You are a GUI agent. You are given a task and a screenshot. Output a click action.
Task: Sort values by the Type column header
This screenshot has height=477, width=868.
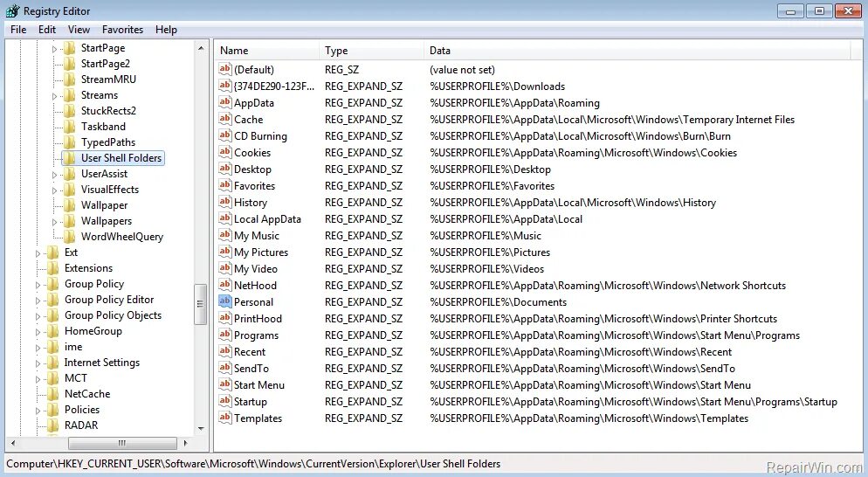(371, 51)
